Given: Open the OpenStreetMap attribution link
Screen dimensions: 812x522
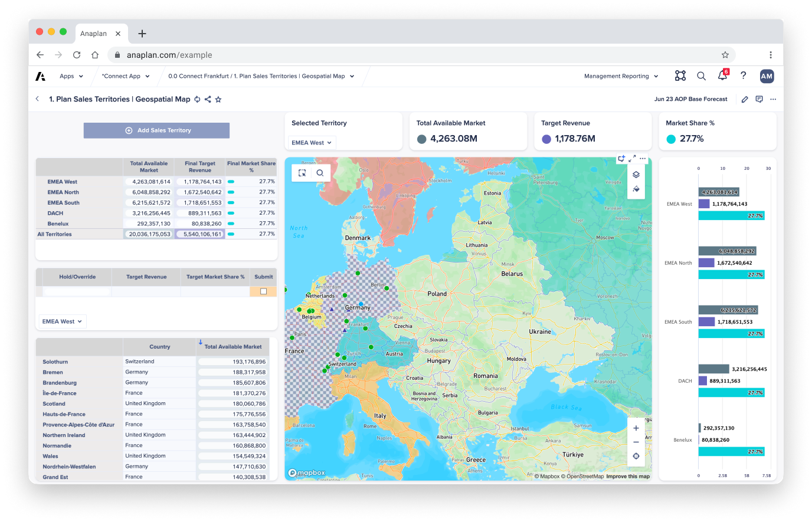Looking at the screenshot, I should point(582,477).
